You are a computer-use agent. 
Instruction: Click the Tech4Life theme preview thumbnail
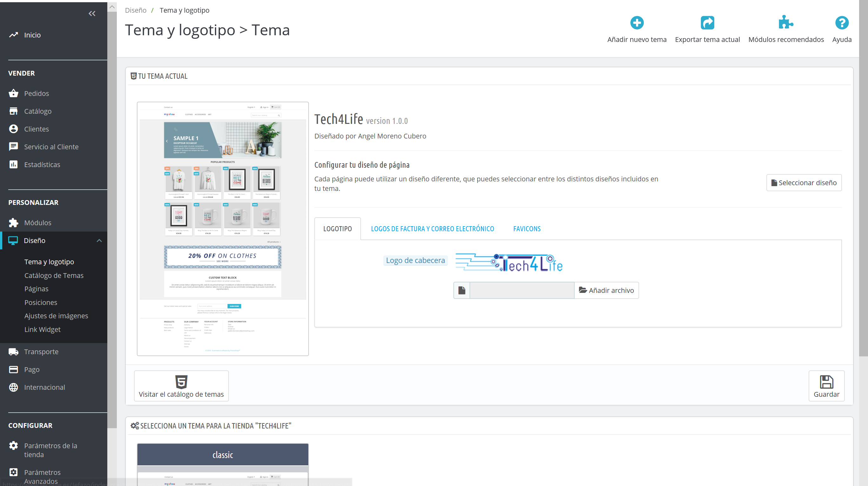[222, 228]
